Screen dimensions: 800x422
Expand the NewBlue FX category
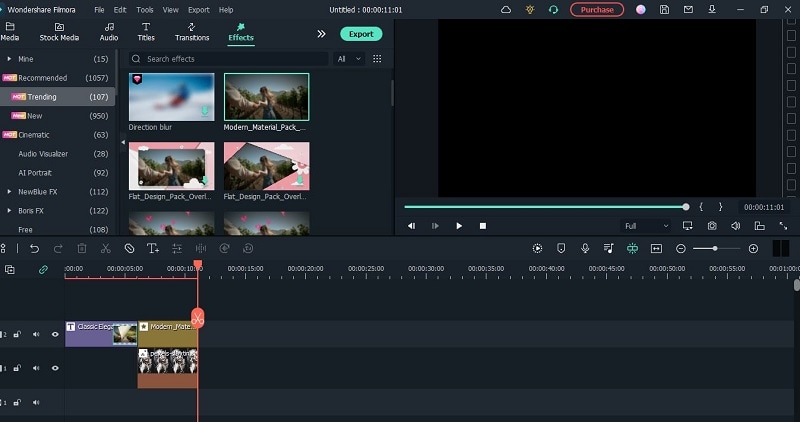coord(9,191)
